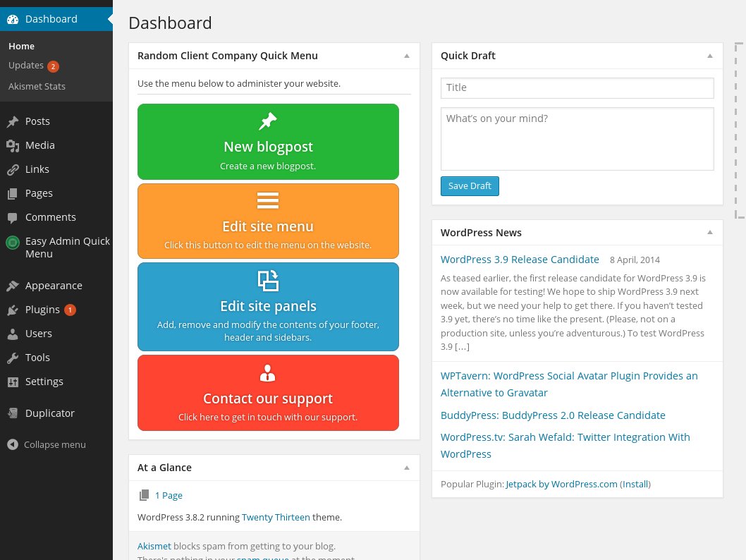Viewport: 746px width, 560px height.
Task: Click the person icon on Contact our support tile
Action: pos(267,373)
